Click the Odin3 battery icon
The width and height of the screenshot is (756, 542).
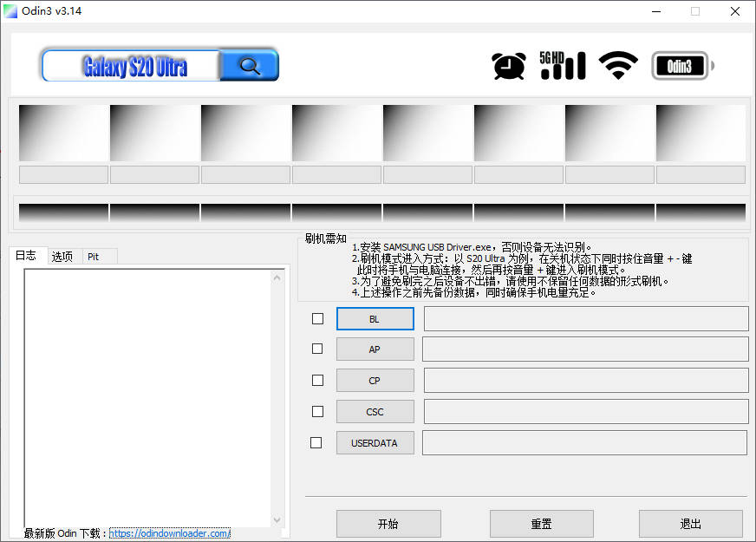click(x=682, y=66)
